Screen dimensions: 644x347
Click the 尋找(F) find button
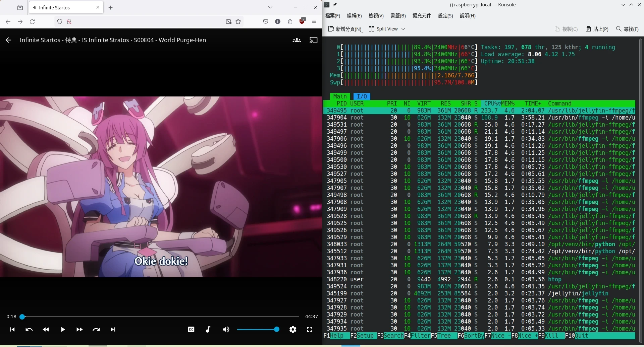[627, 29]
